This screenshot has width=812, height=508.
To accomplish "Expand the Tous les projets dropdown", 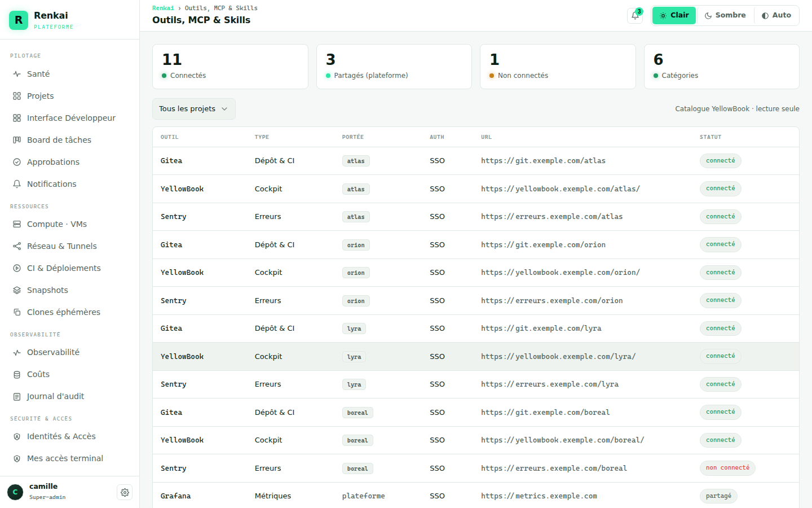I will click(194, 109).
